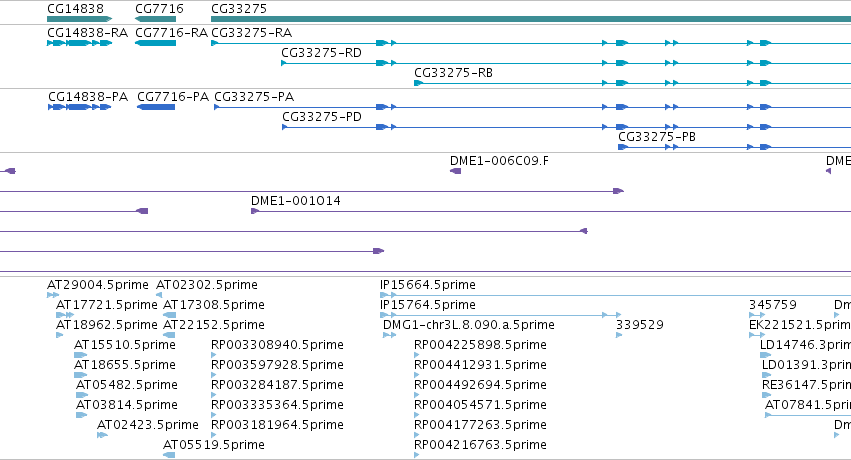Click EST AT15510.5prime
The width and height of the screenshot is (851, 460).
125,345
